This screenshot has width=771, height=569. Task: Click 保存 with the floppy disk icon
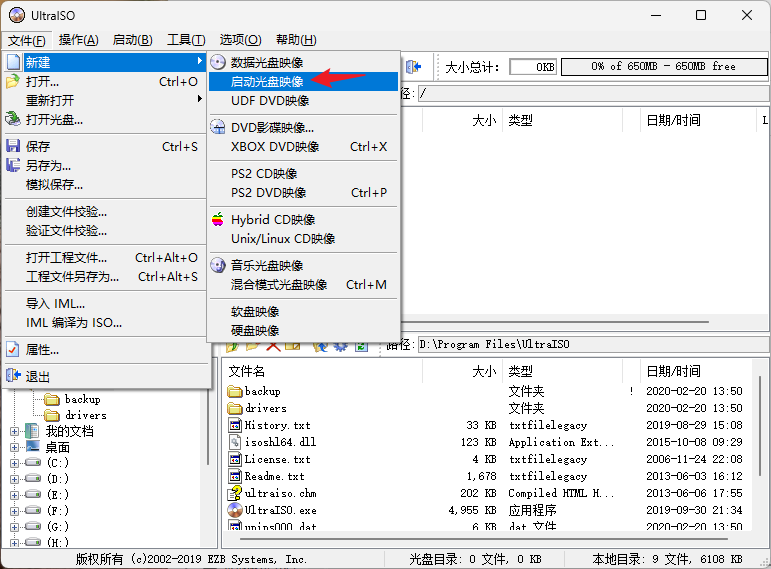[105, 147]
